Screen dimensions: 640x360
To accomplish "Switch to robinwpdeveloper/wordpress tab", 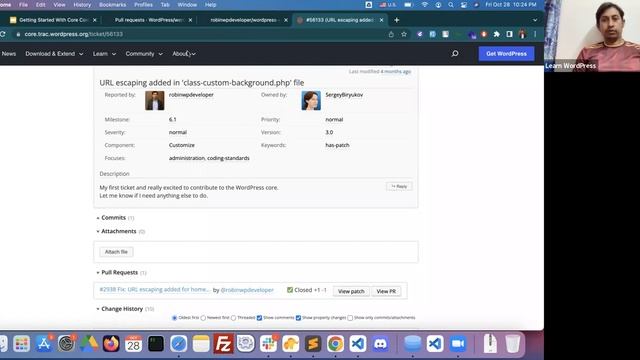I will click(245, 20).
